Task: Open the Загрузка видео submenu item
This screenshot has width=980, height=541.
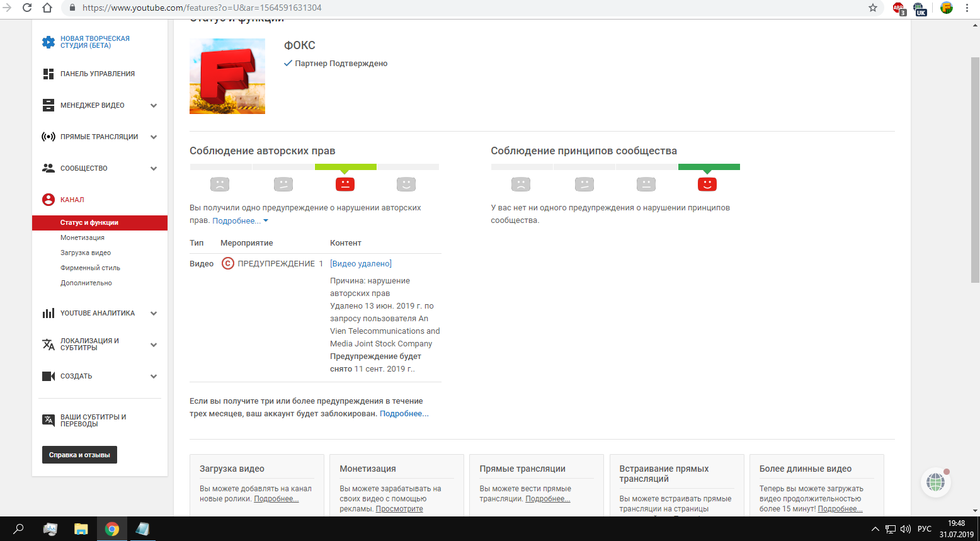Action: point(86,253)
